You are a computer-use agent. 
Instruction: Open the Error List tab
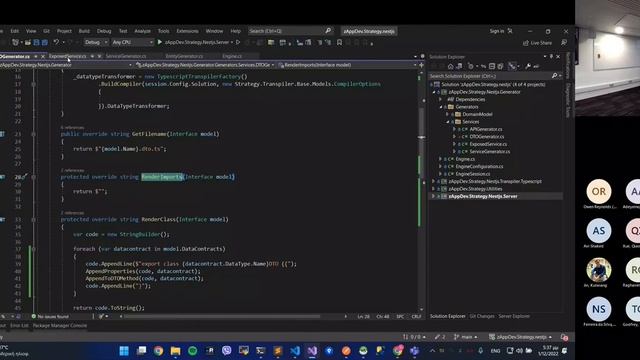click(x=19, y=326)
